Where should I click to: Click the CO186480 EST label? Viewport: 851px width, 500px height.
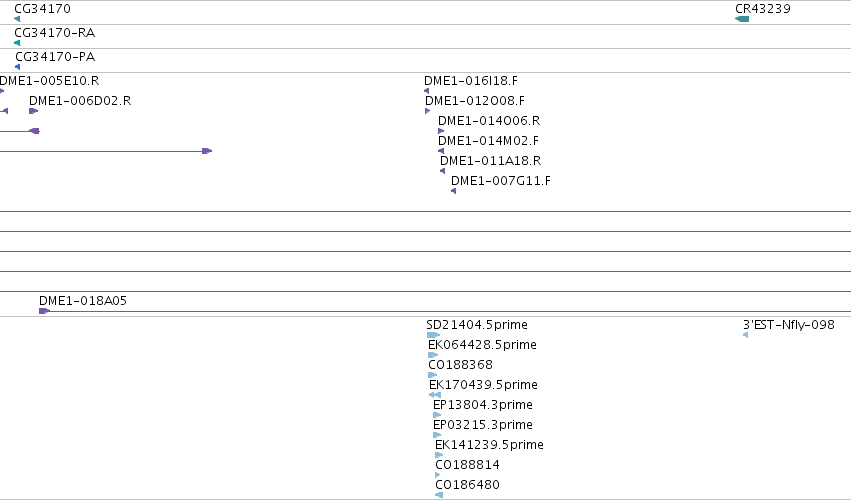click(468, 485)
